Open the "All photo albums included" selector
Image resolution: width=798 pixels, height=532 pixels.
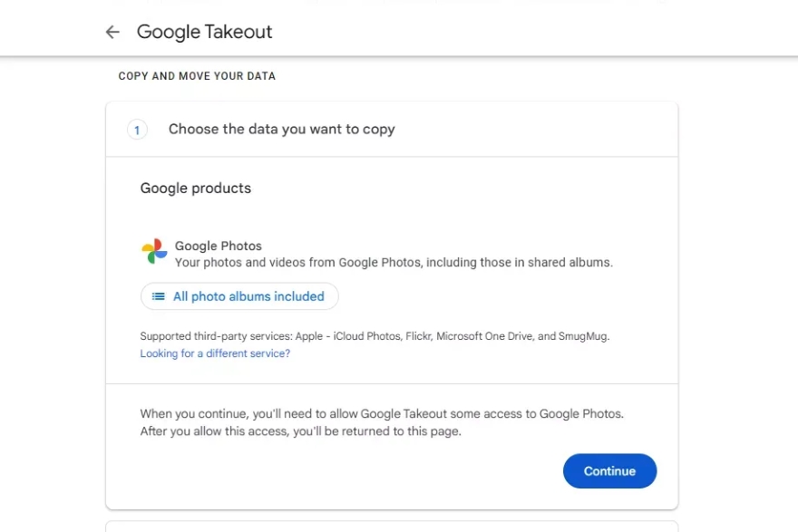(x=238, y=296)
